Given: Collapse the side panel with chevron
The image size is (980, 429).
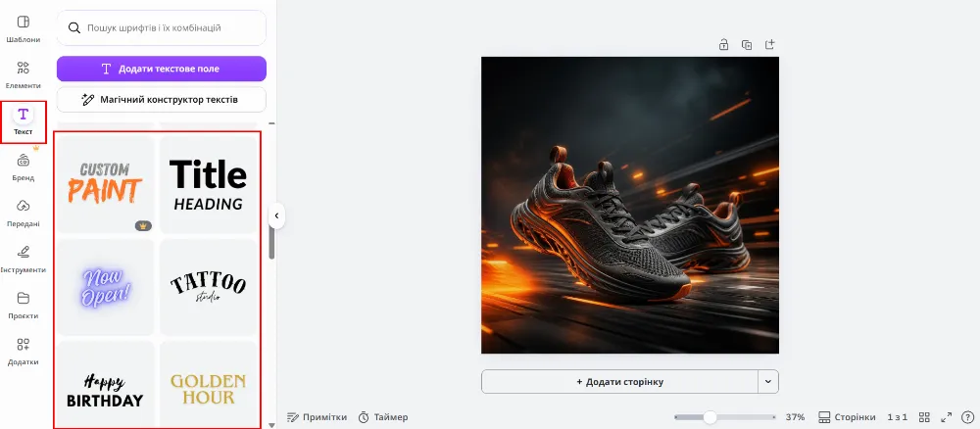Looking at the screenshot, I should coord(276,216).
